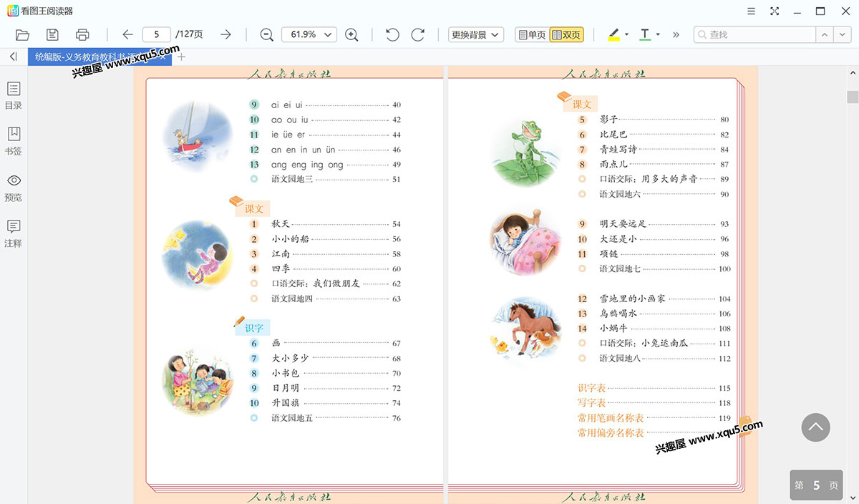Click the 小蜗牛 contents entry
Image resolution: width=859 pixels, height=504 pixels.
pyautogui.click(x=613, y=329)
